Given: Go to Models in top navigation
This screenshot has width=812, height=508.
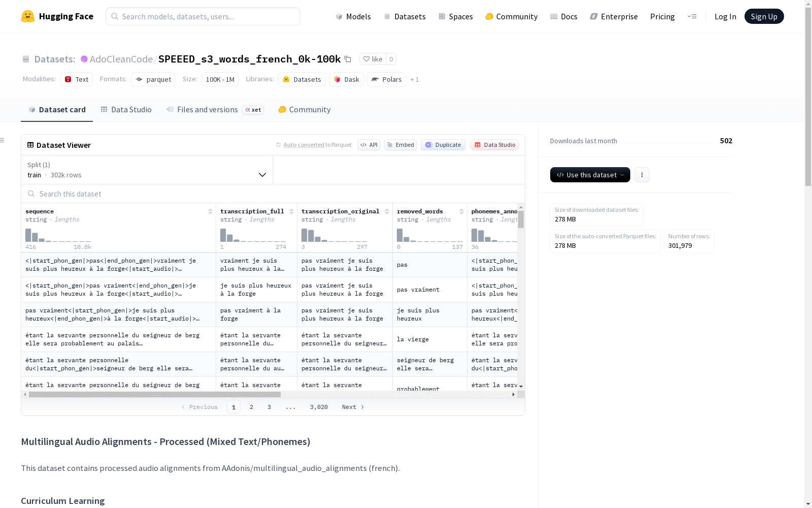Looking at the screenshot, I should 353,16.
